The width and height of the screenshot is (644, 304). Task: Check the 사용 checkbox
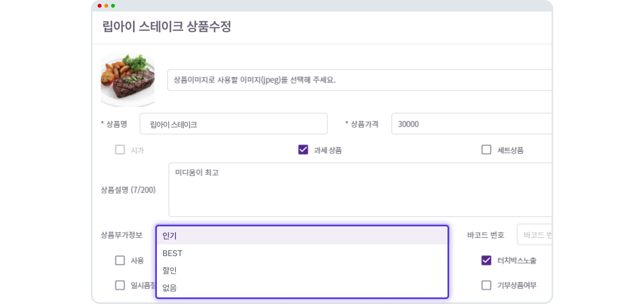[120, 261]
